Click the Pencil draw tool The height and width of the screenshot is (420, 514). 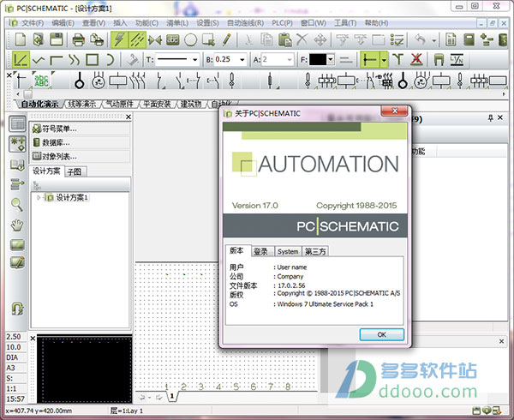226,39
